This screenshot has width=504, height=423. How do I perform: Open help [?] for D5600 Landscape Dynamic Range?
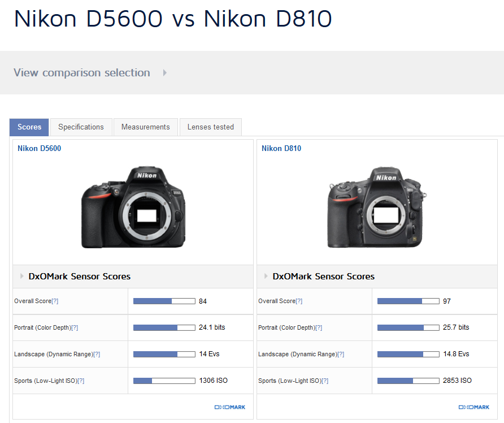pos(97,354)
